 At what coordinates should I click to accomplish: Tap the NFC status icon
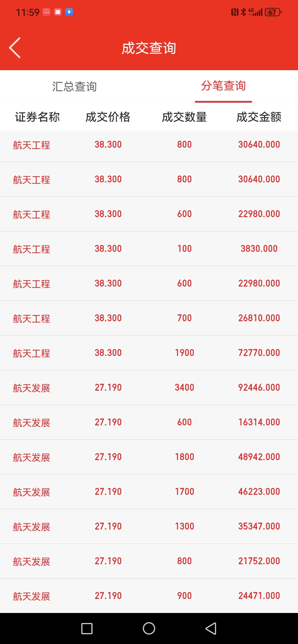(x=235, y=12)
